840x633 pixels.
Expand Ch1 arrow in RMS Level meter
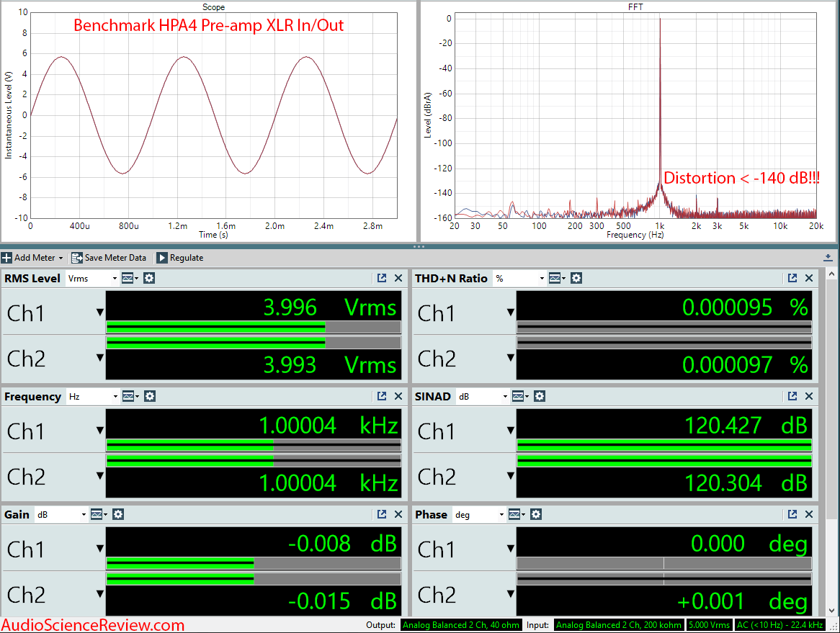(x=99, y=313)
